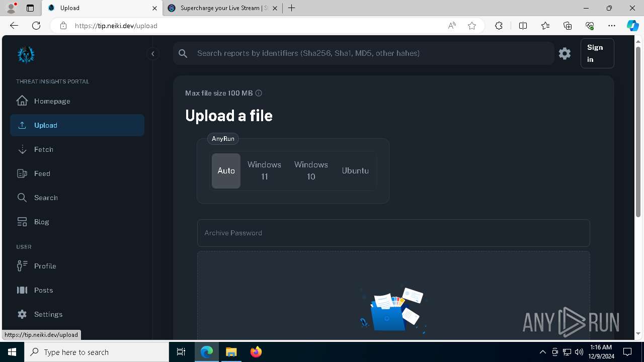Switch to the Supercharge your Live Stream tab
Image resolution: width=644 pixels, height=362 pixels.
[x=223, y=8]
